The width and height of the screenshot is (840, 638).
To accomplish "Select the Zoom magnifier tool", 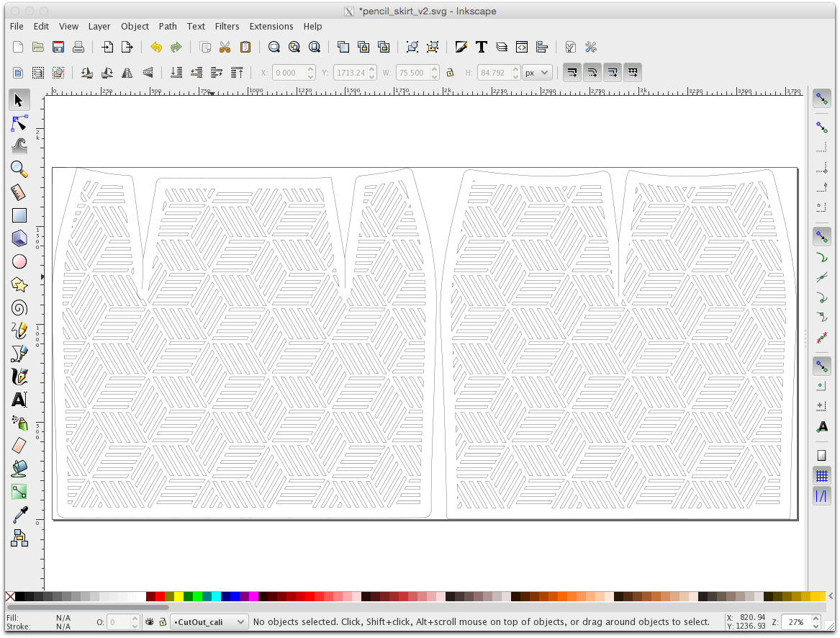I will point(19,170).
